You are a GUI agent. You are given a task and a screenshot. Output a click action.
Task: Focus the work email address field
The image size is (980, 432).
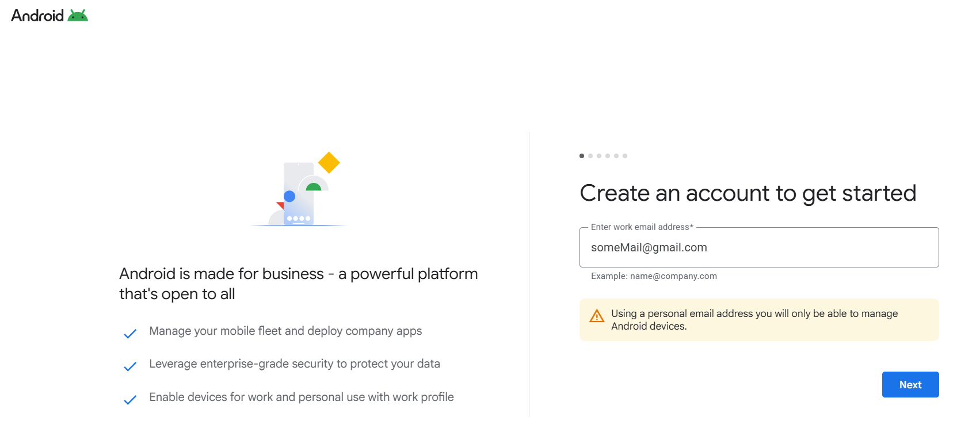coord(759,247)
